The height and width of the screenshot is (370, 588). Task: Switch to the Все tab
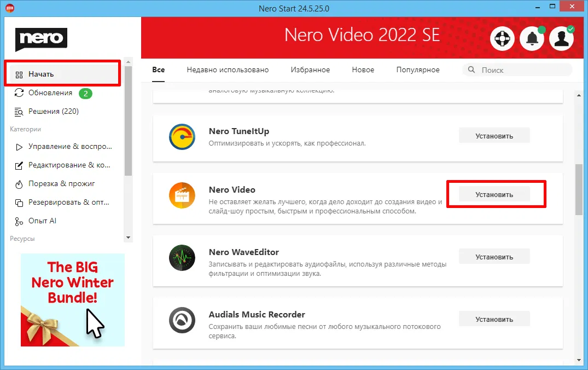158,70
